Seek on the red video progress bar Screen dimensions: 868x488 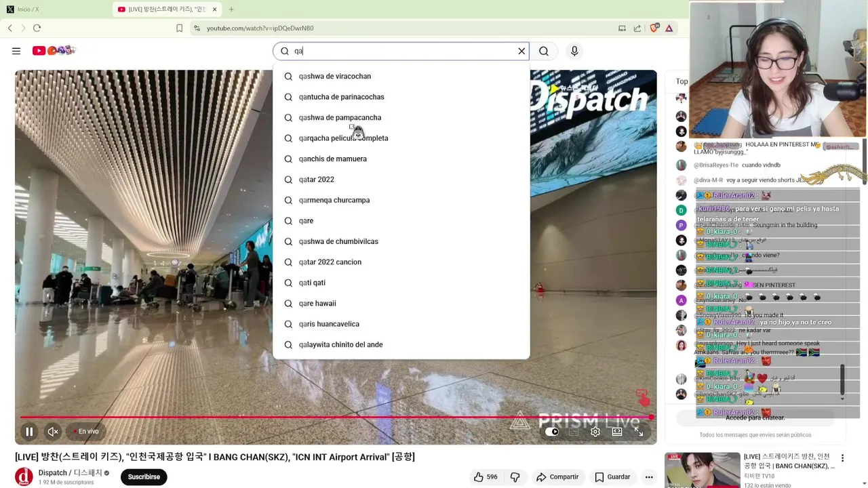[x=336, y=418]
